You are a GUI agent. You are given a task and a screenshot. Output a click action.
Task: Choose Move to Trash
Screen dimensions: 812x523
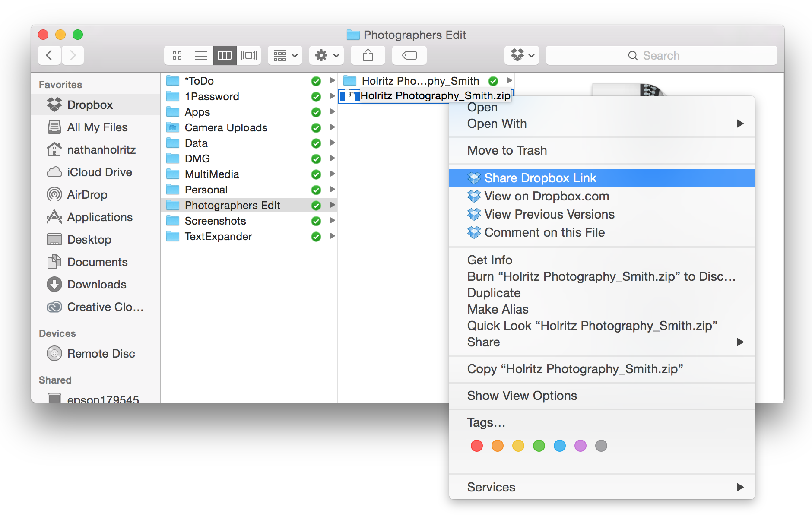pyautogui.click(x=602, y=150)
